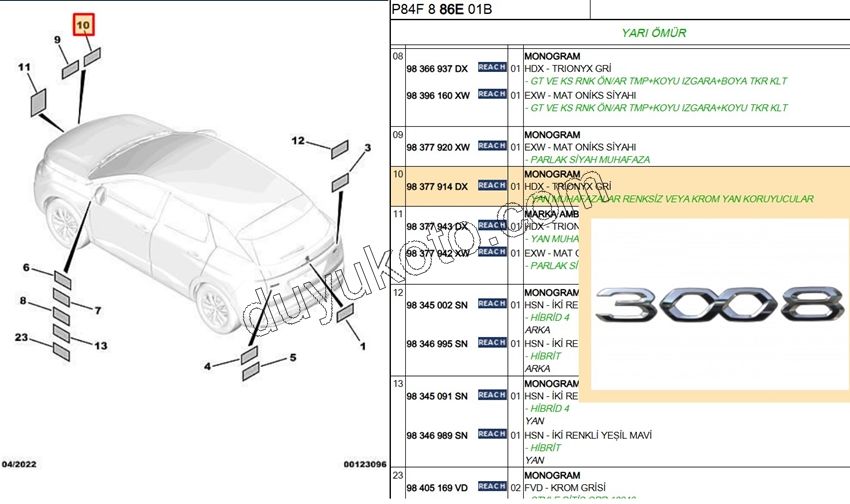Image resolution: width=850 pixels, height=504 pixels.
Task: Open part number 98 377 914 DX
Action: click(x=437, y=186)
